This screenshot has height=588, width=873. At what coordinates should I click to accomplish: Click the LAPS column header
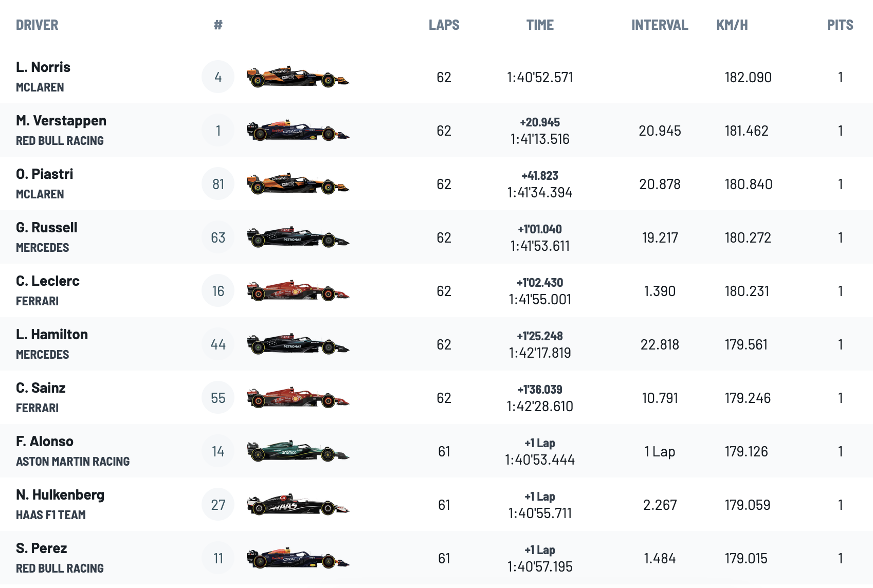tap(444, 25)
